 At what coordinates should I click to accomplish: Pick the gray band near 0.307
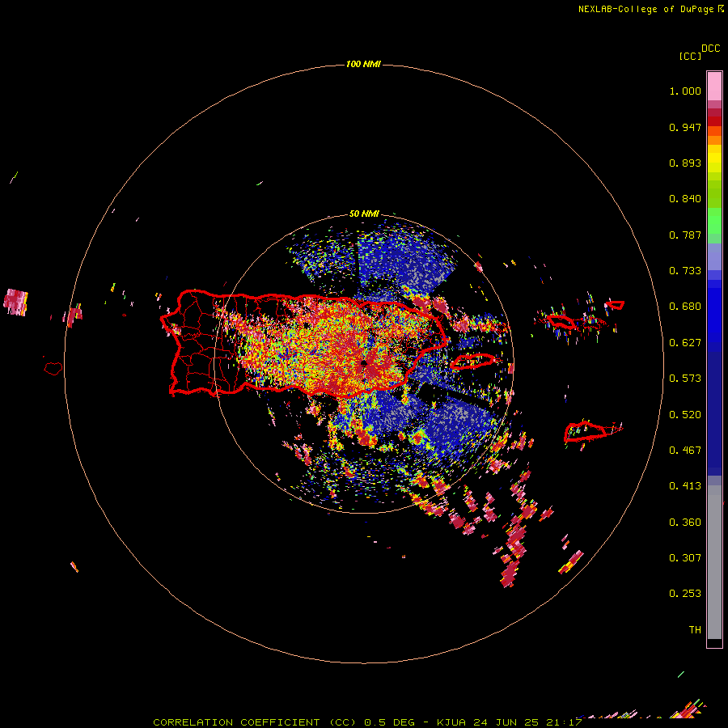tap(714, 562)
